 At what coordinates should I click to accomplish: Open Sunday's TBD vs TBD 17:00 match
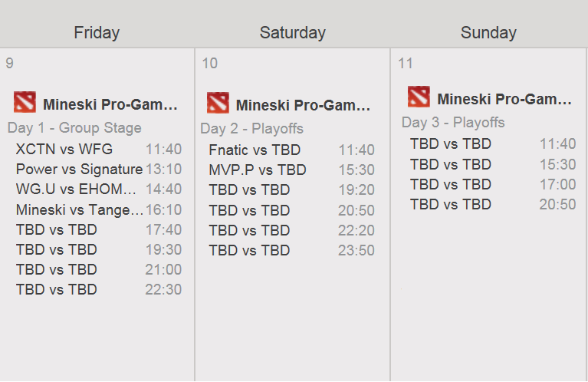493,184
